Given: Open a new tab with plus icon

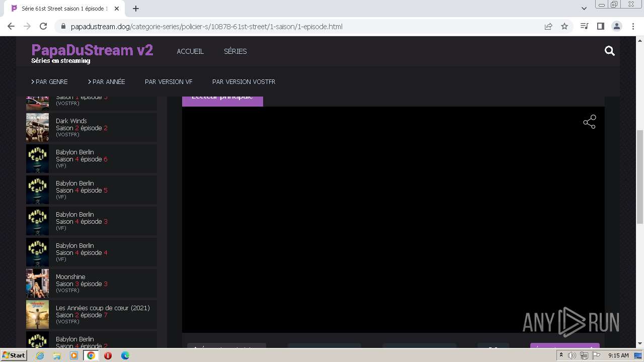Looking at the screenshot, I should click(x=136, y=9).
